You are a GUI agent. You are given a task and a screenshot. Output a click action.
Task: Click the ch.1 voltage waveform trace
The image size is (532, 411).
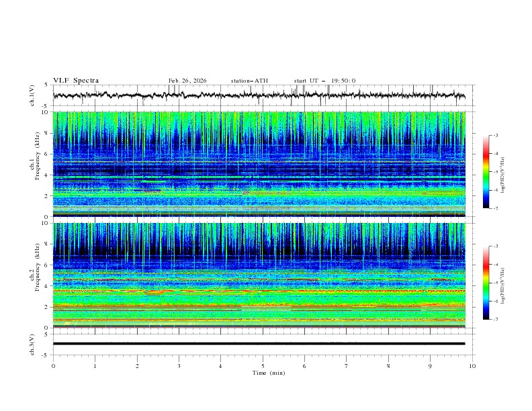point(259,95)
